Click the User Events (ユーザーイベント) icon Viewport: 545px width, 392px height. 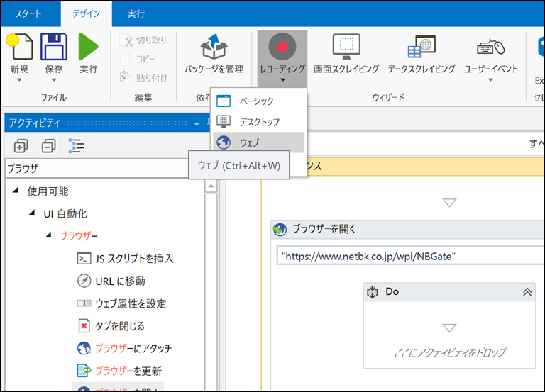pyautogui.click(x=491, y=47)
